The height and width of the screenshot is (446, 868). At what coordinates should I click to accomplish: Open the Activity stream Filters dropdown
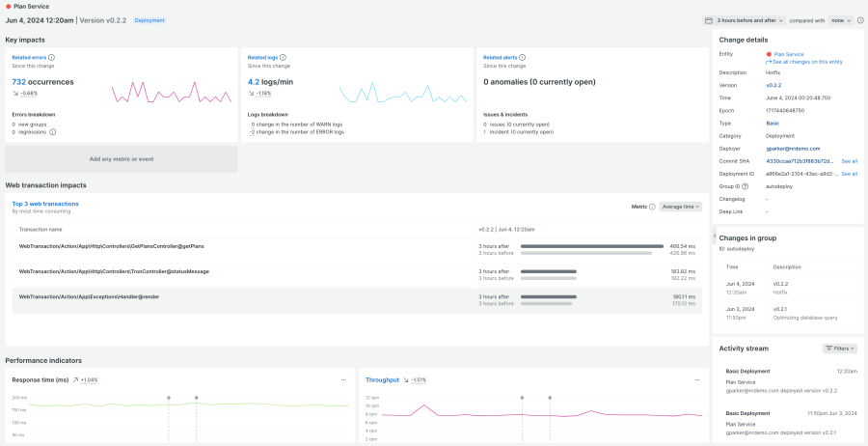coord(839,348)
